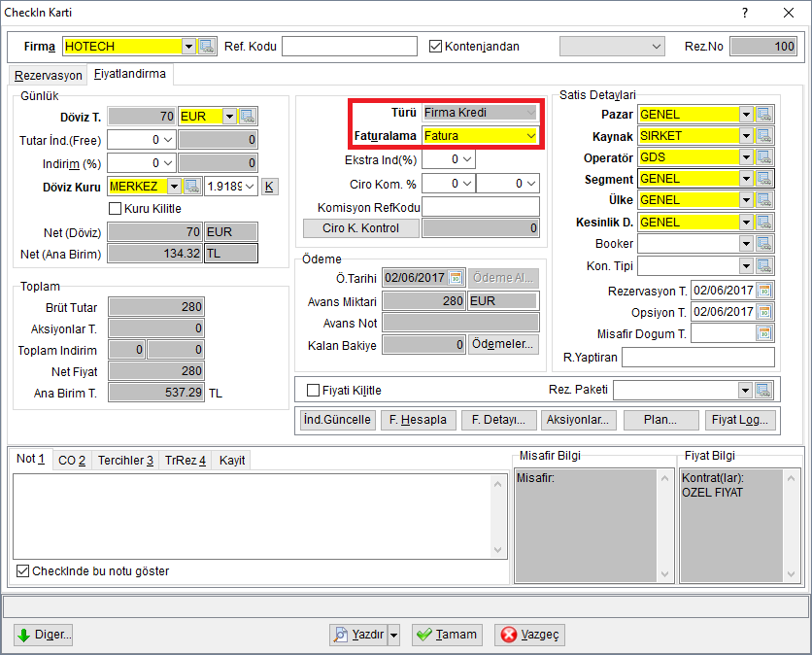The height and width of the screenshot is (655, 812).
Task: Open the Rez. Paketi lookup icon
Action: point(763,391)
